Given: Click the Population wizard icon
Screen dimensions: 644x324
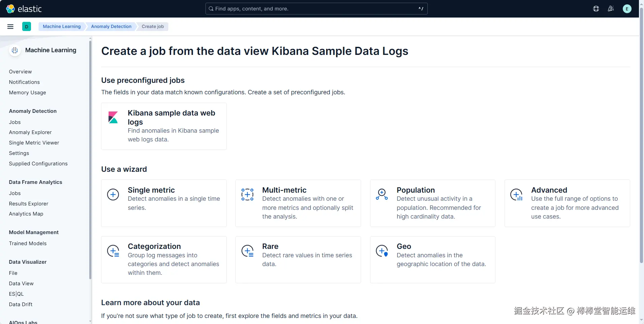Looking at the screenshot, I should [382, 194].
